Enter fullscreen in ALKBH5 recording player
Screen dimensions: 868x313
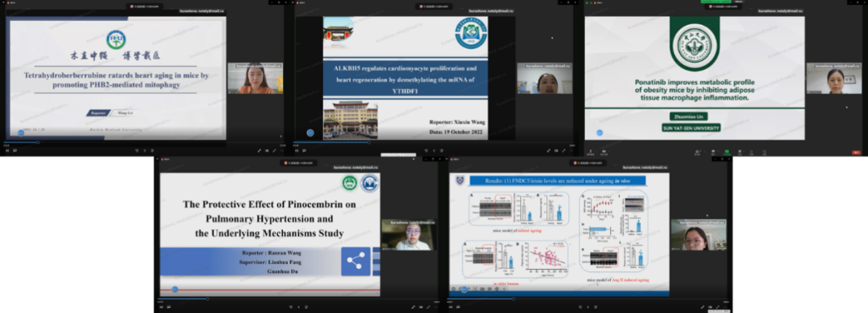563,150
